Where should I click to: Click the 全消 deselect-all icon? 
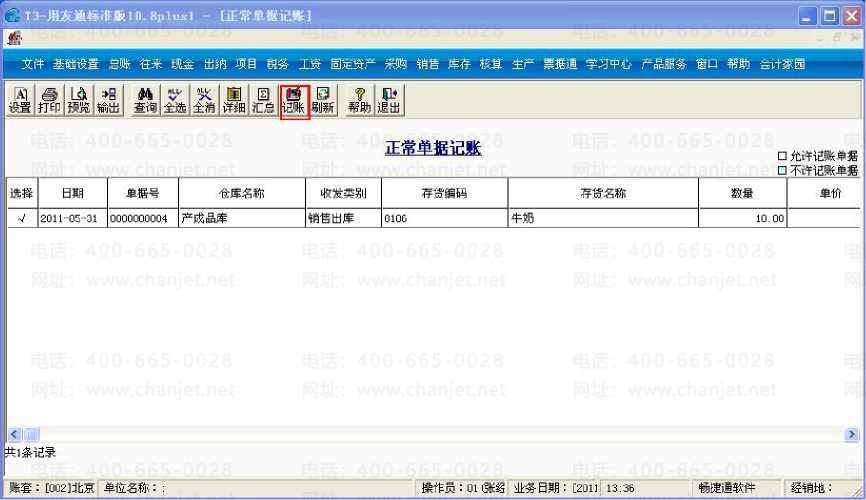[204, 100]
